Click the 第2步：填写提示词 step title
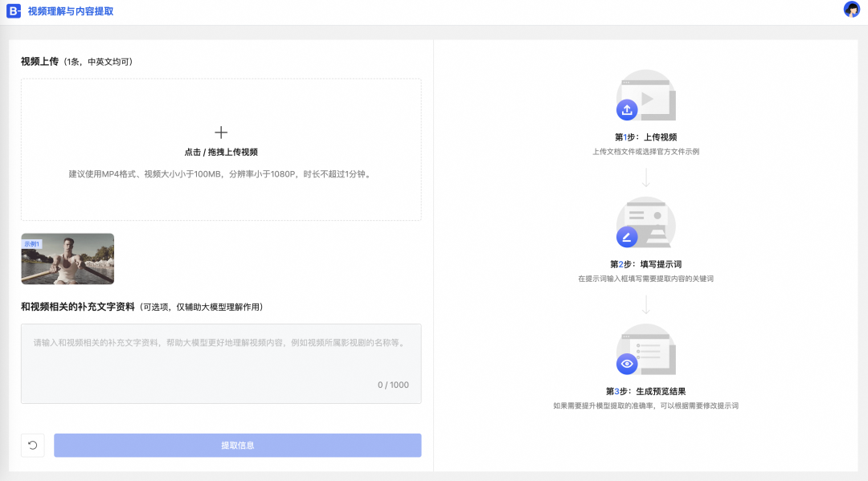The height and width of the screenshot is (481, 868). tap(646, 264)
